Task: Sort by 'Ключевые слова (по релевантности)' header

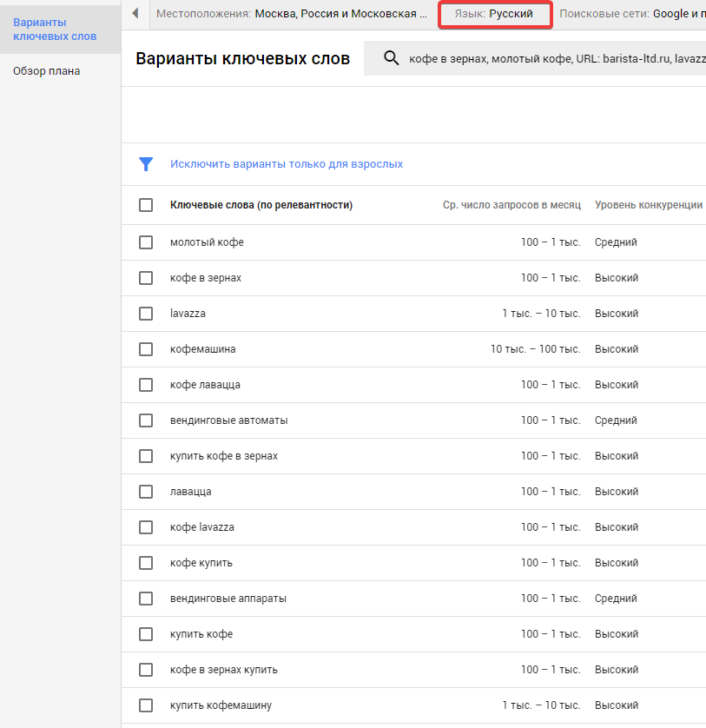Action: [261, 205]
